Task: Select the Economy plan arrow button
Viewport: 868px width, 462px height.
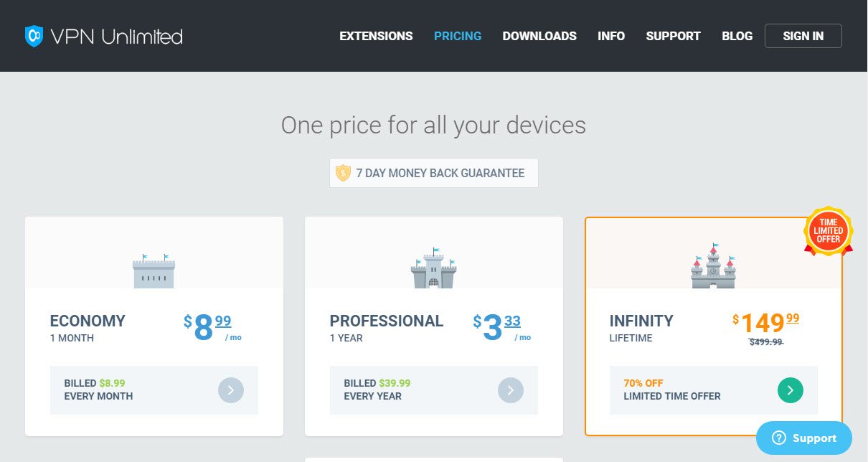Action: (x=231, y=390)
